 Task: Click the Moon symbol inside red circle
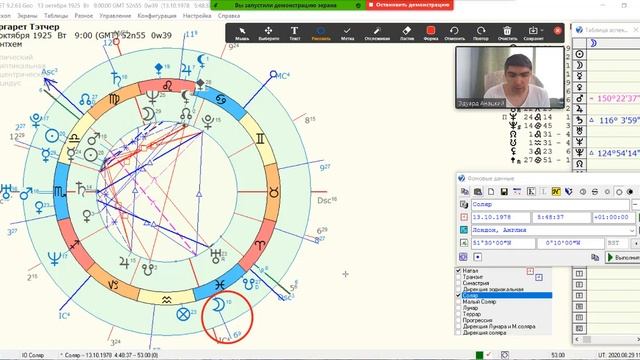click(219, 305)
